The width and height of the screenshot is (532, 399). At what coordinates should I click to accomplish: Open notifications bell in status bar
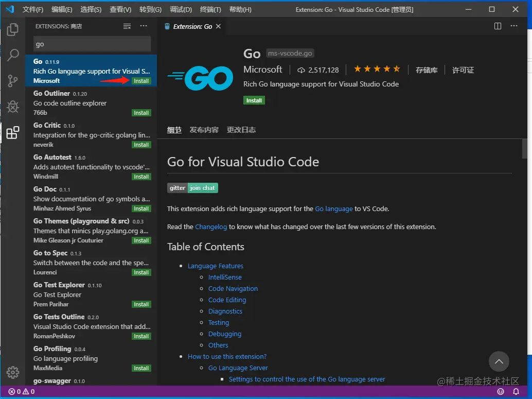(516, 391)
